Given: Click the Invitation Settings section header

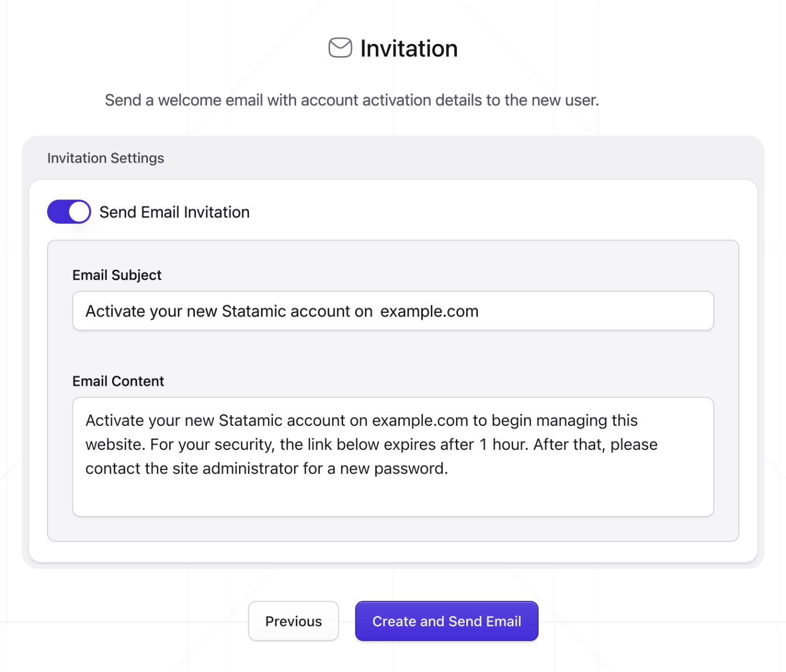Looking at the screenshot, I should pos(105,158).
